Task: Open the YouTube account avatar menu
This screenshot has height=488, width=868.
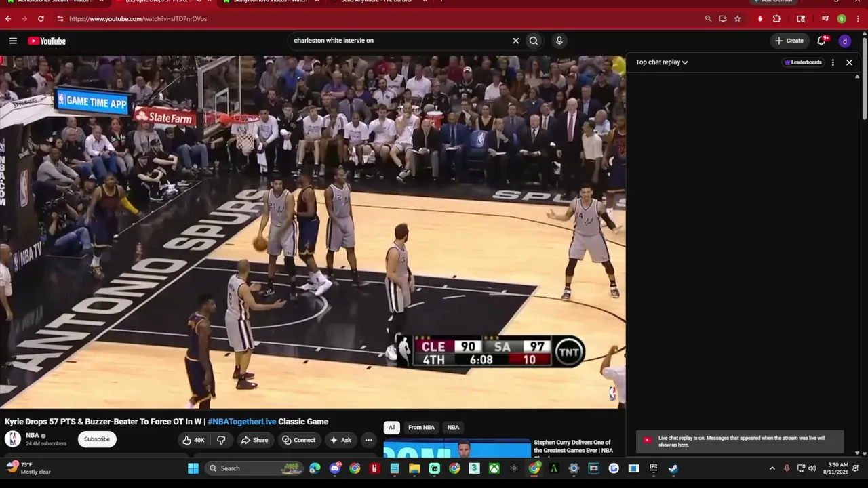Action: [x=845, y=41]
